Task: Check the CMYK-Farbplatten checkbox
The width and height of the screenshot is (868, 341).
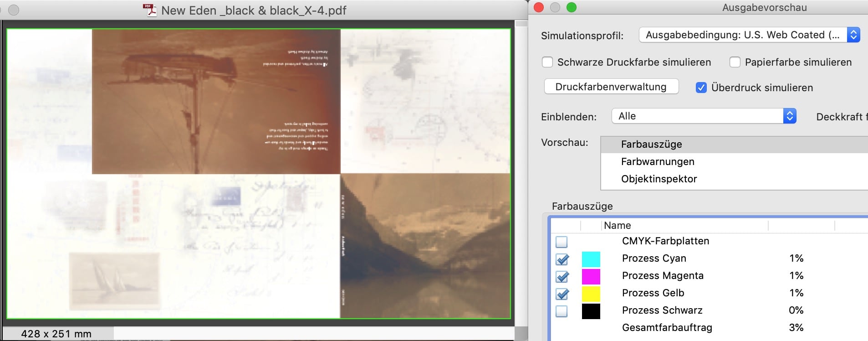Action: pyautogui.click(x=562, y=242)
